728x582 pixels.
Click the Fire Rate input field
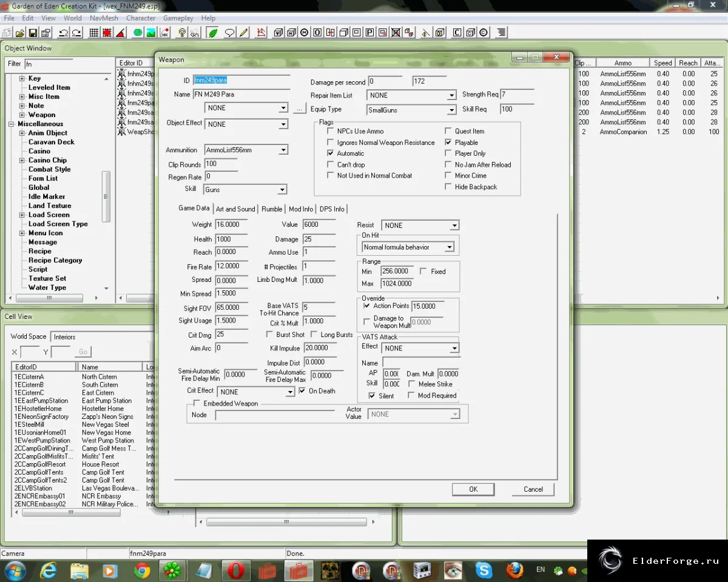click(x=231, y=266)
